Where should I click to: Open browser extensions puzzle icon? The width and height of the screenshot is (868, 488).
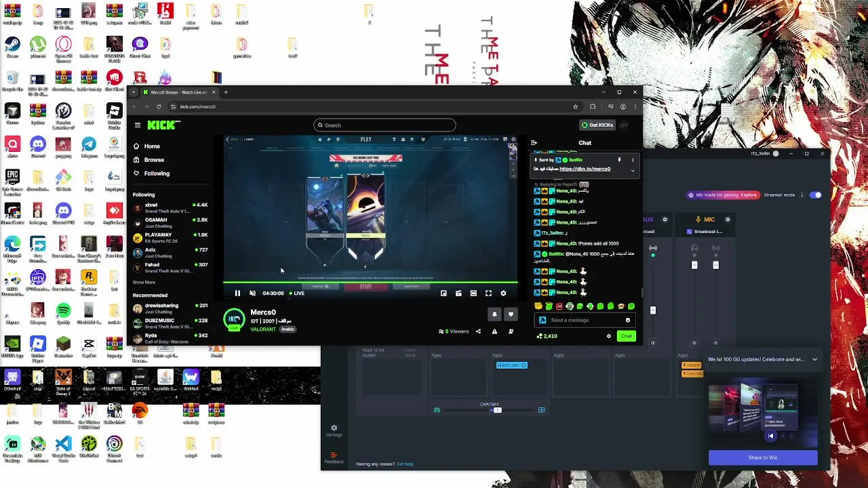[x=593, y=106]
